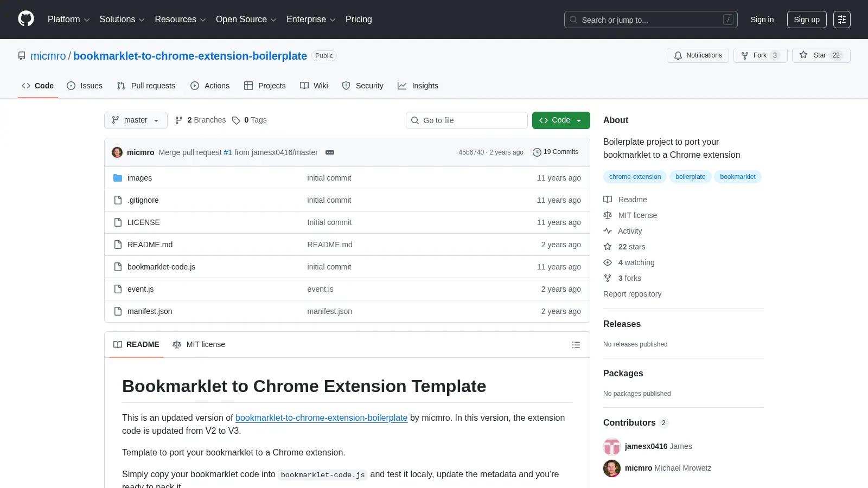868x488 pixels.
Task: Open the event.js file
Action: tap(141, 289)
